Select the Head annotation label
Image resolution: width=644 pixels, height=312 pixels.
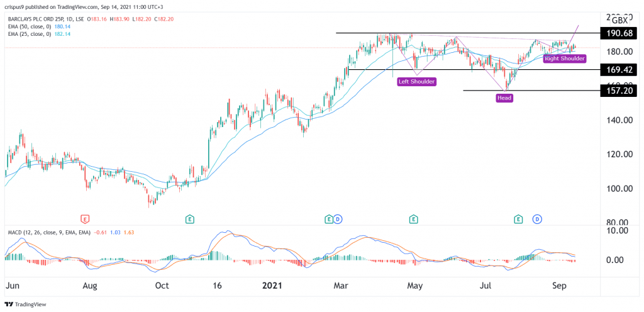point(504,97)
